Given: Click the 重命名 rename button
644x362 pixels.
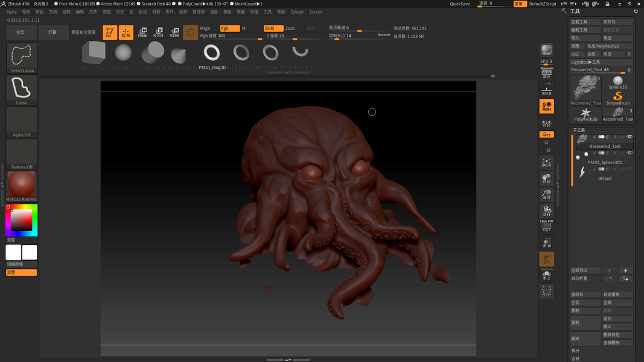Looking at the screenshot, I should (x=585, y=294).
